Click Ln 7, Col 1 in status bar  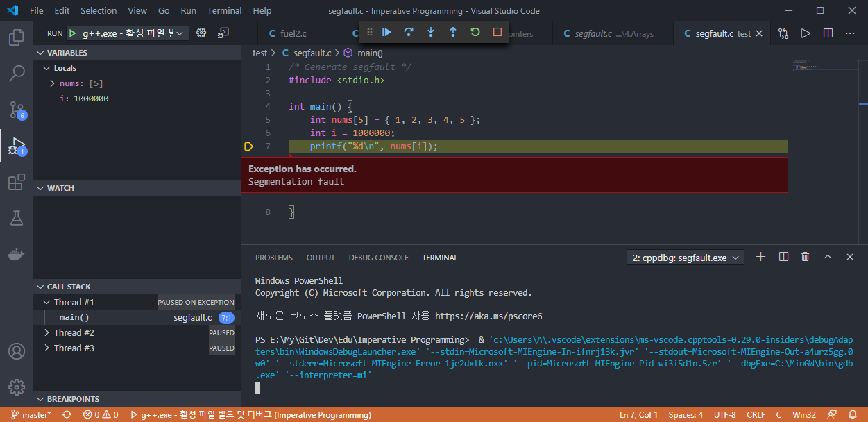coord(638,414)
